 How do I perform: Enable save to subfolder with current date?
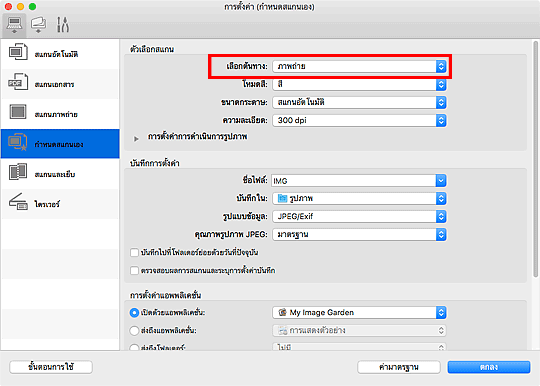tap(134, 253)
